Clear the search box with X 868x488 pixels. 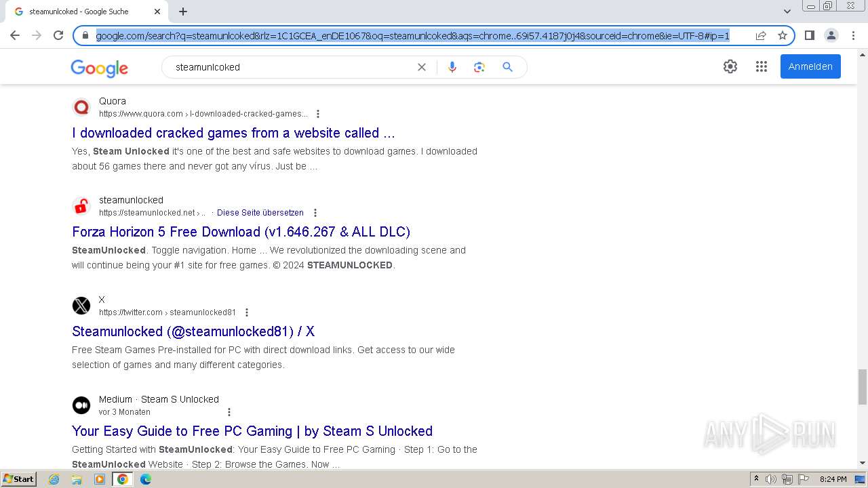(422, 67)
